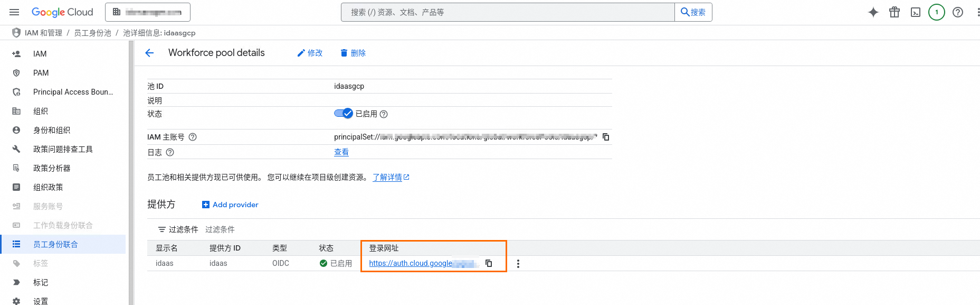The width and height of the screenshot is (980, 305).
Task: Open 身份和组织 in the sidebar
Action: point(63,130)
